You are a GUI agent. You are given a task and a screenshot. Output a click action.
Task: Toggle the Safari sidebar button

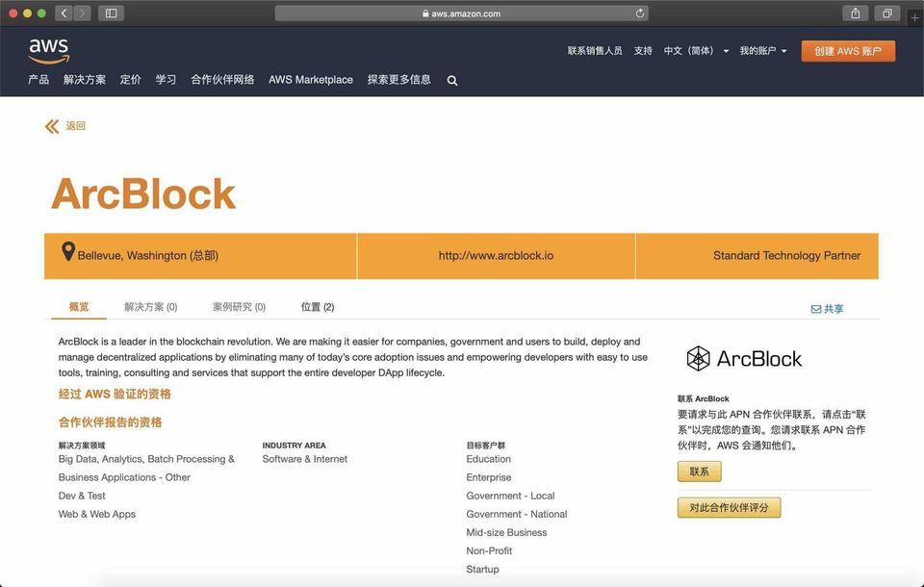111,13
